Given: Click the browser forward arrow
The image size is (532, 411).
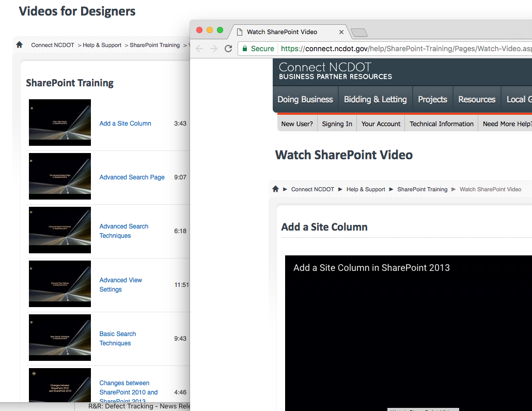Looking at the screenshot, I should pos(214,49).
